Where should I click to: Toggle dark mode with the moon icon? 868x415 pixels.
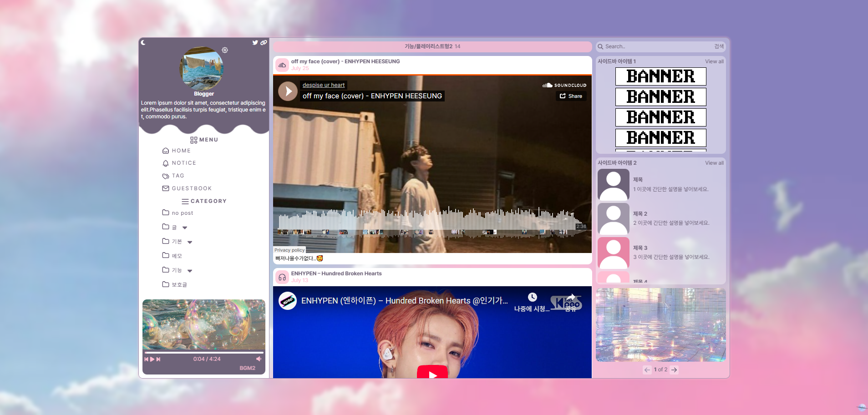pyautogui.click(x=143, y=42)
